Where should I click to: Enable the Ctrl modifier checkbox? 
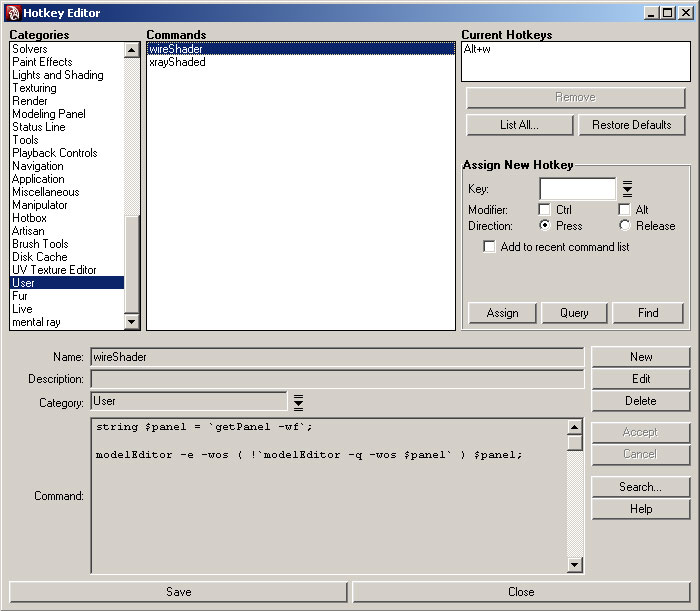[x=544, y=210]
